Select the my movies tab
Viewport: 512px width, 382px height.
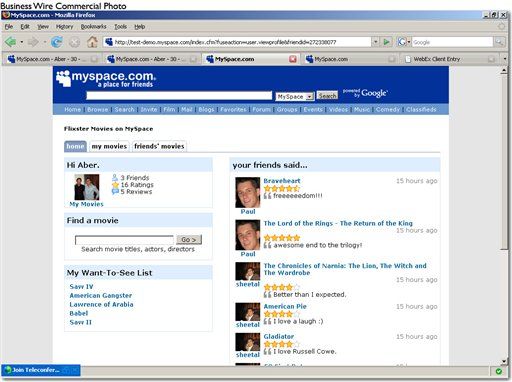pyautogui.click(x=109, y=146)
